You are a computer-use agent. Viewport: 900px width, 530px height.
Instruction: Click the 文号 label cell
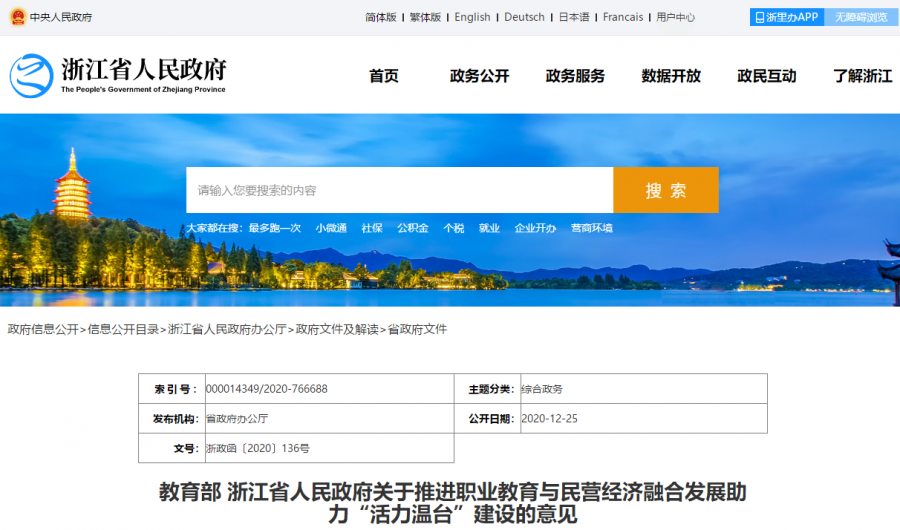[172, 448]
